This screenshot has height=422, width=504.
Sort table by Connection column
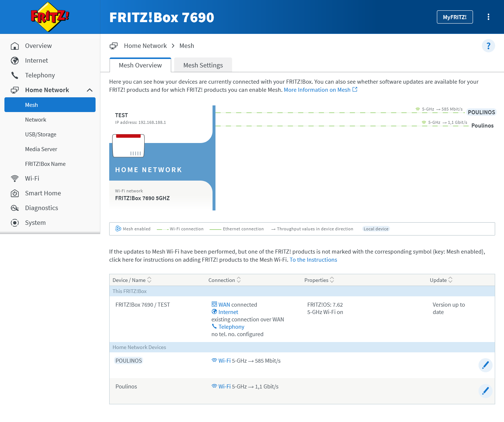[x=225, y=280]
